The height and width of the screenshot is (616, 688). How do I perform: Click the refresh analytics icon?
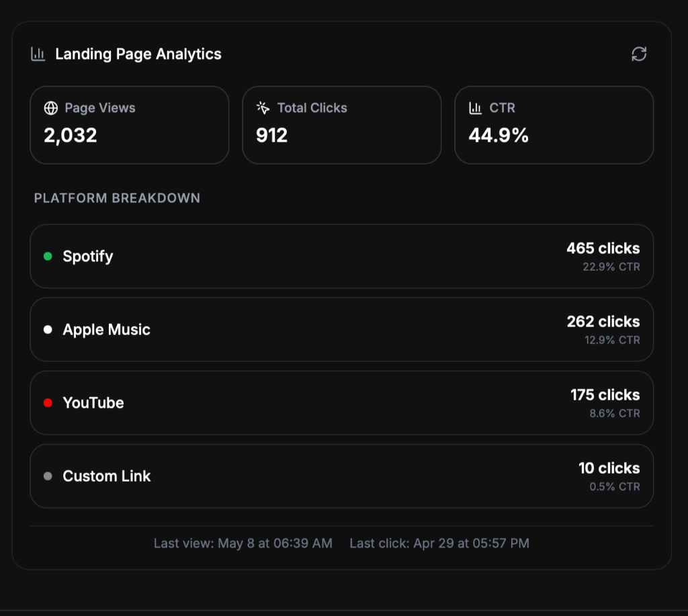point(639,54)
